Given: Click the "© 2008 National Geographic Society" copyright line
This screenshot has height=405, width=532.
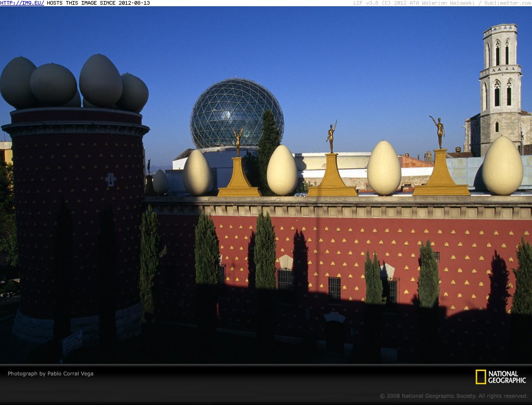Looking at the screenshot, I should (x=454, y=396).
